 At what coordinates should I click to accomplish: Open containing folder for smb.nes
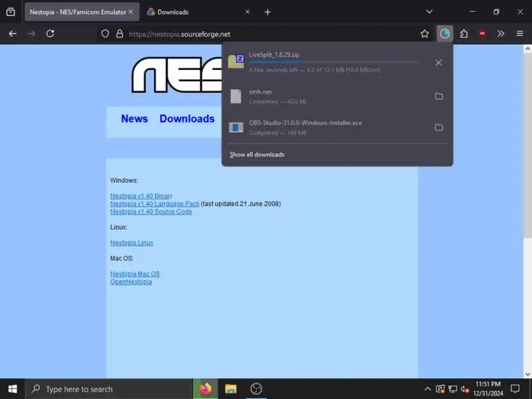pyautogui.click(x=438, y=96)
